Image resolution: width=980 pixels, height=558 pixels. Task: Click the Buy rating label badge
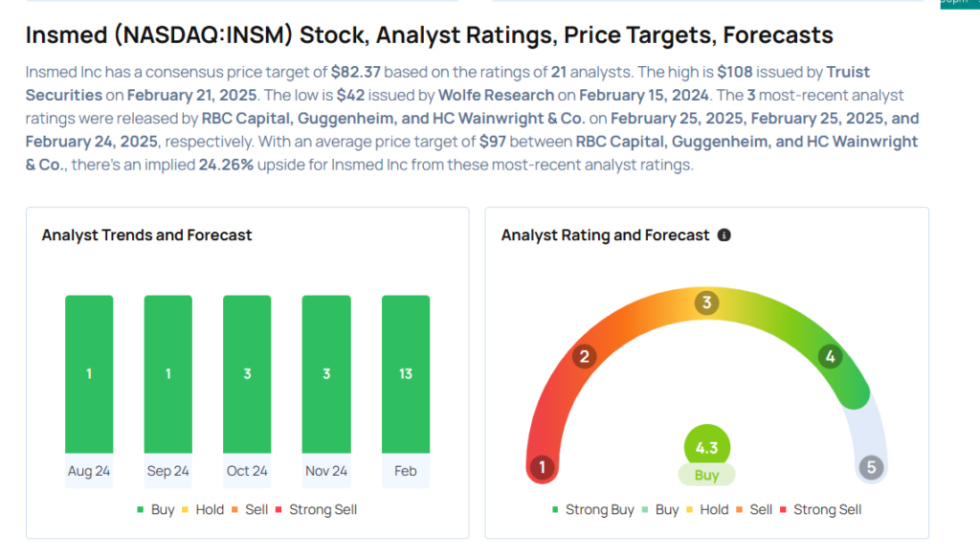706,475
